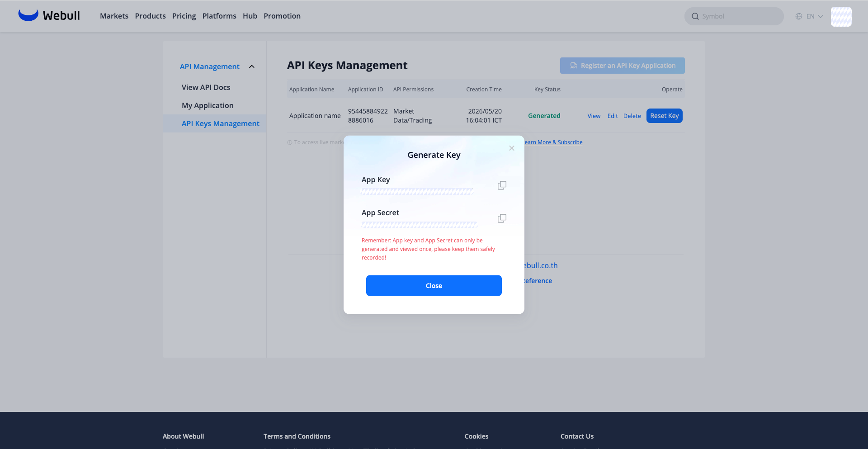868x449 pixels.
Task: Open the user avatar menu
Action: click(841, 17)
